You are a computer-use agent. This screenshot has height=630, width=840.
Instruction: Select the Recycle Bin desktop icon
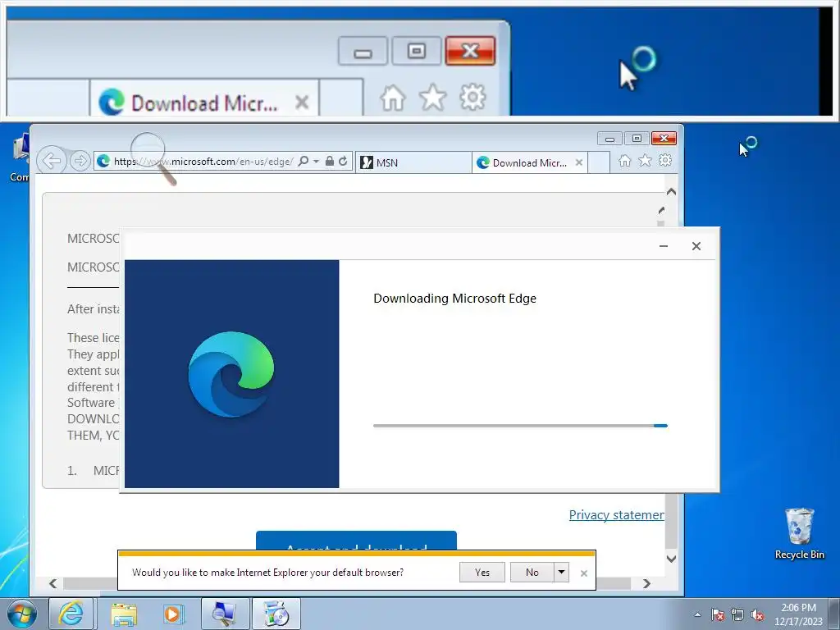pyautogui.click(x=799, y=533)
